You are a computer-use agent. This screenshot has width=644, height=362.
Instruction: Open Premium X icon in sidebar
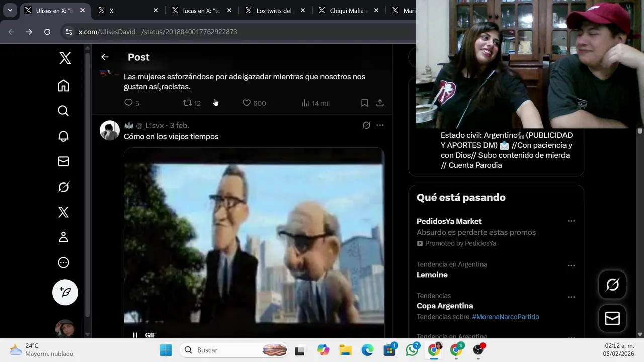[63, 212]
